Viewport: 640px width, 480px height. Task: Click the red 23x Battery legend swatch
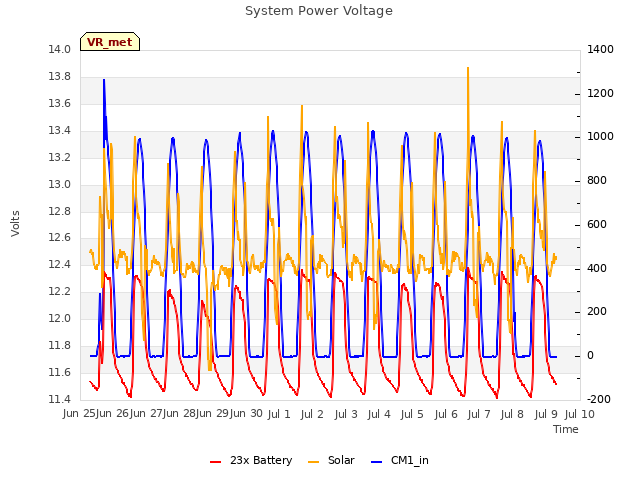216,462
